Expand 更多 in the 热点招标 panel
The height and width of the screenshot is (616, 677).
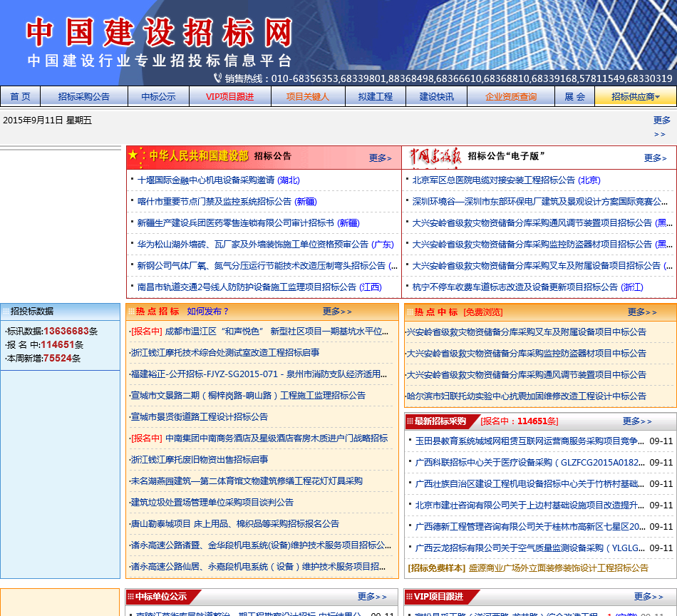[337, 312]
